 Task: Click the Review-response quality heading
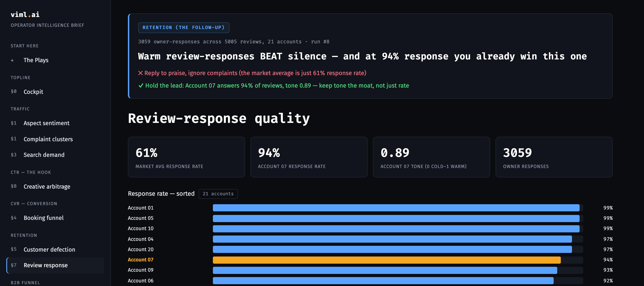[x=219, y=118]
